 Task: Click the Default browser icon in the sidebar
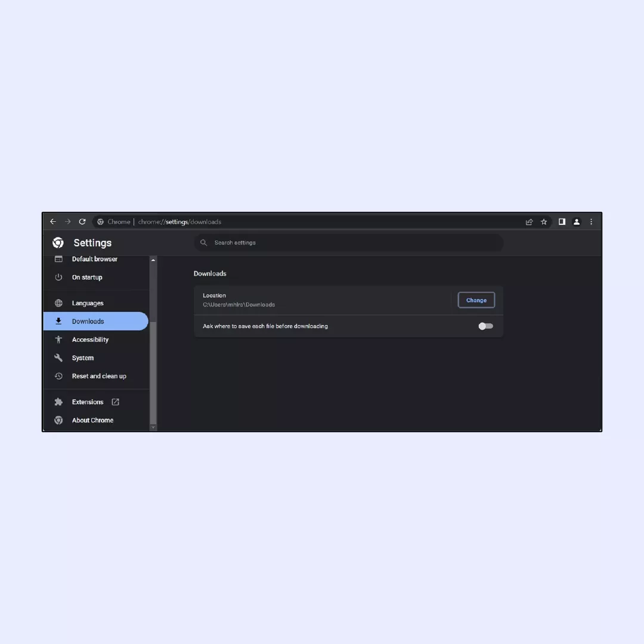click(x=58, y=259)
